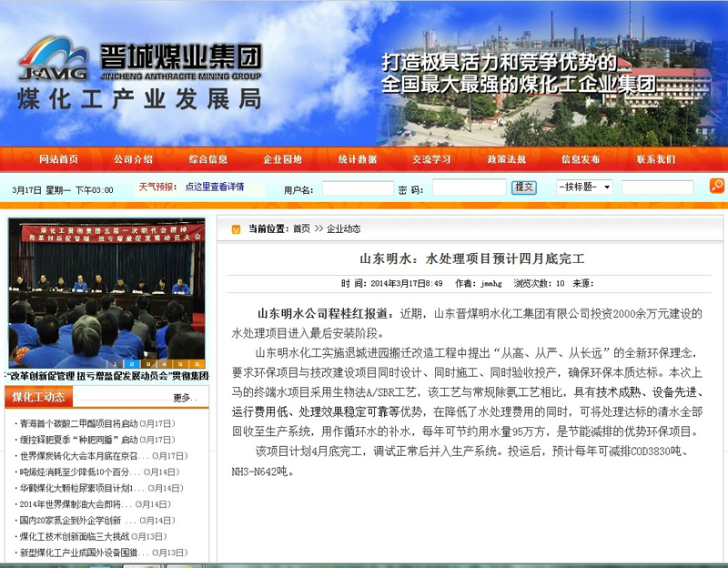Open news 国内20家氮企到外企学创新
Image resolution: width=728 pixels, height=568 pixels.
click(x=78, y=521)
